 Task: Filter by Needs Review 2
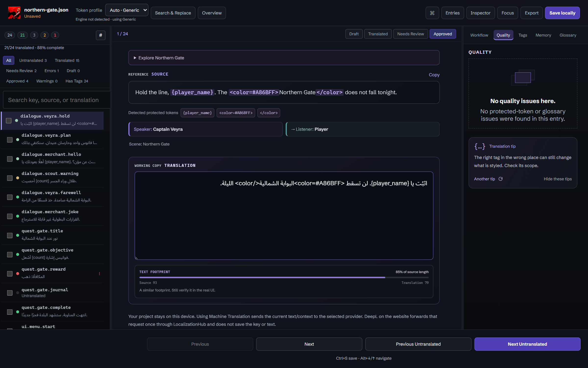click(x=21, y=71)
